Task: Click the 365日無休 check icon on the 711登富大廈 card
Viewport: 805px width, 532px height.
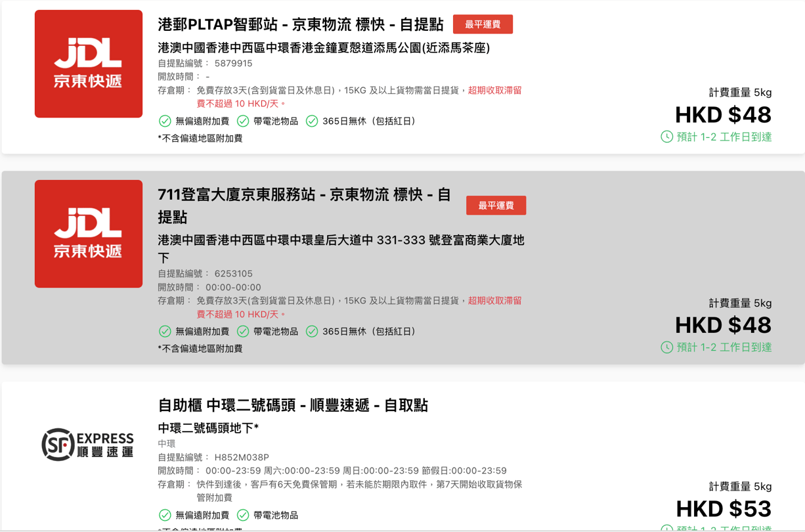Action: [x=313, y=332]
